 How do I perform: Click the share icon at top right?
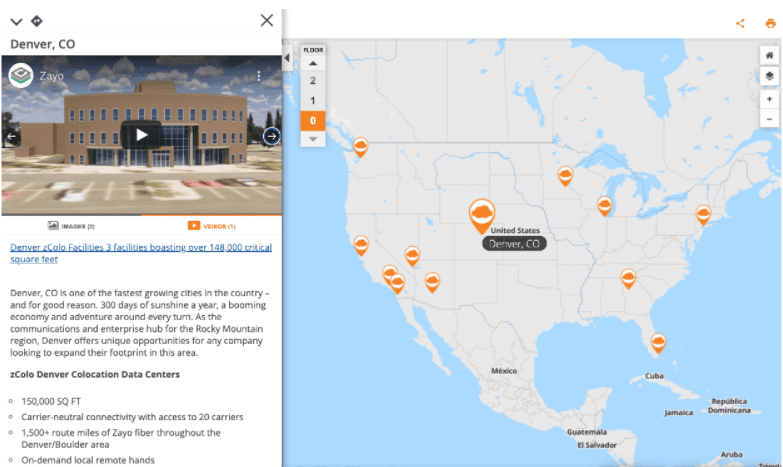[740, 23]
